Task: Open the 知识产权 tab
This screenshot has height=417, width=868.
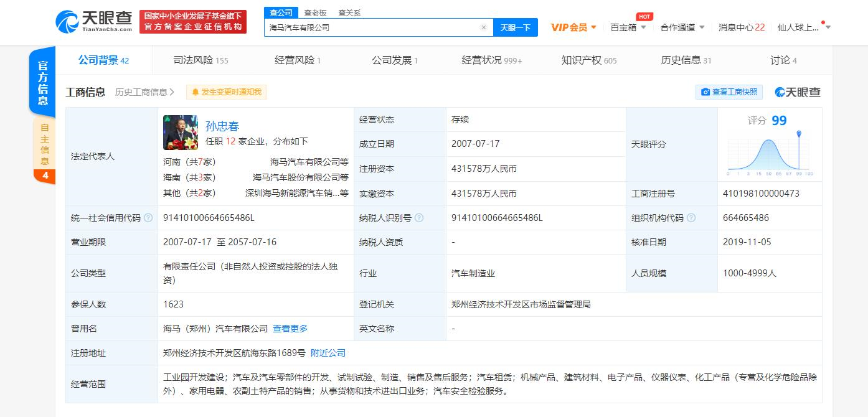Action: point(589,60)
